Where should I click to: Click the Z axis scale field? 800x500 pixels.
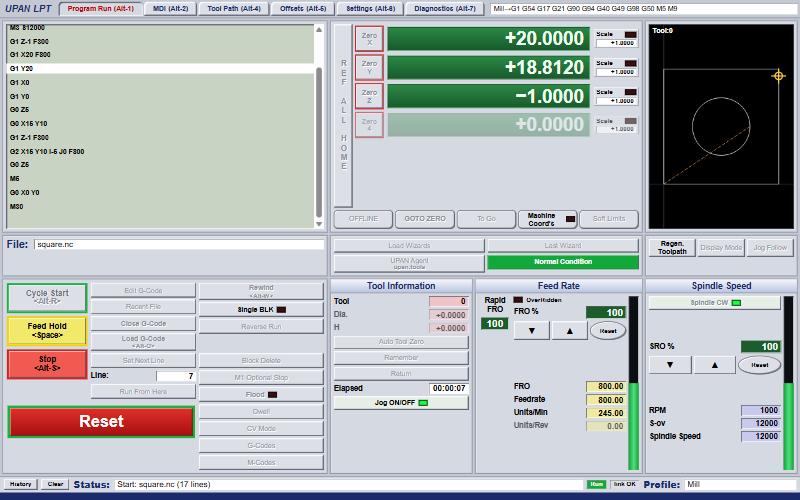pos(616,101)
